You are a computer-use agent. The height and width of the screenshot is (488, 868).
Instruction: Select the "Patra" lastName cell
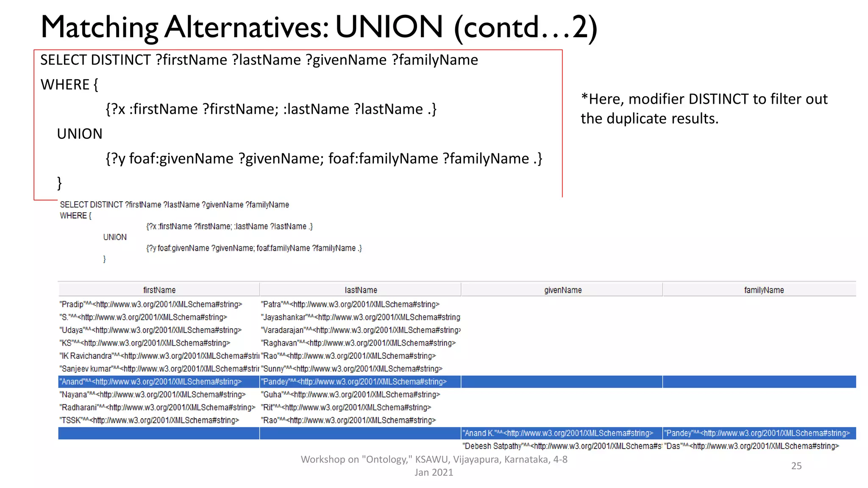tap(360, 304)
